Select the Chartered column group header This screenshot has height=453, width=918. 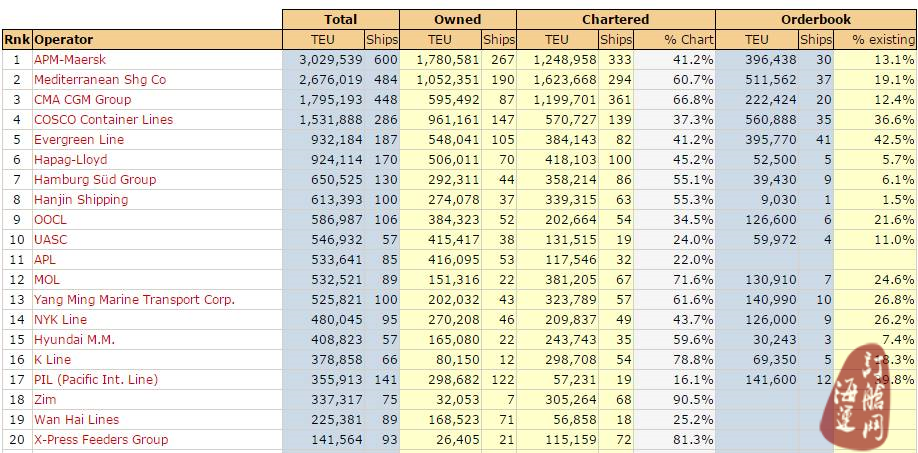pos(616,19)
